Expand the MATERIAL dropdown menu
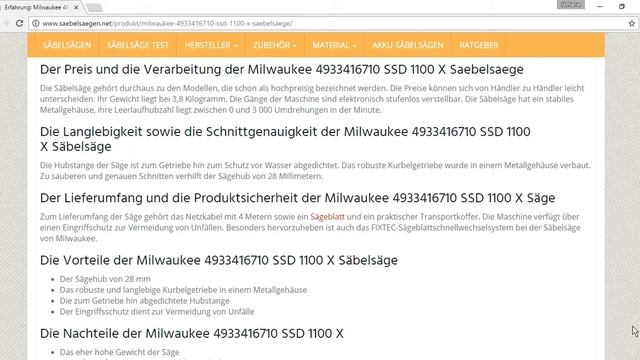This screenshot has height=360, width=640. click(334, 45)
